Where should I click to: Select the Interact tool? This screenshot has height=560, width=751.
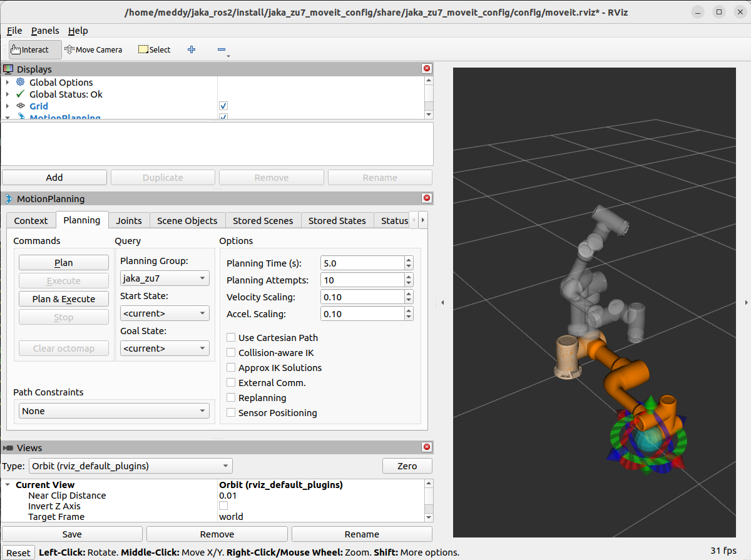click(34, 49)
